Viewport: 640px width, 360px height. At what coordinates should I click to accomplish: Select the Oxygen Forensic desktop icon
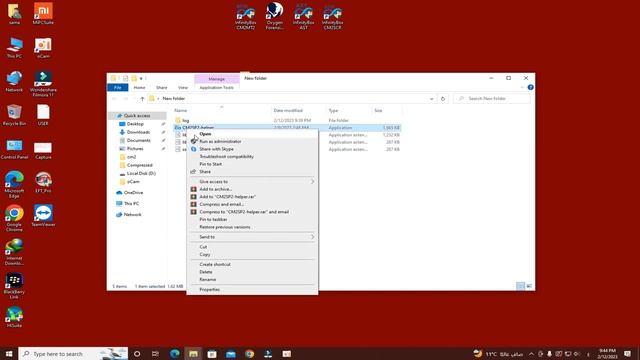click(274, 16)
